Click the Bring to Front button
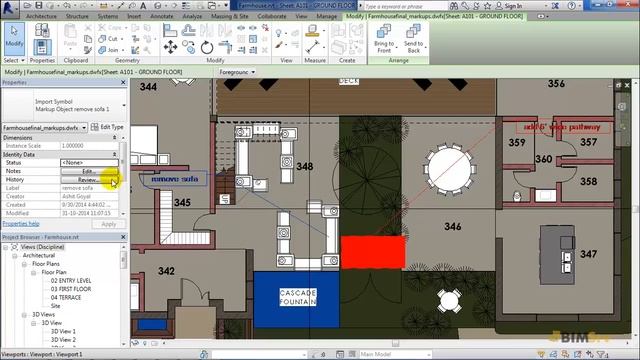 pyautogui.click(x=384, y=39)
